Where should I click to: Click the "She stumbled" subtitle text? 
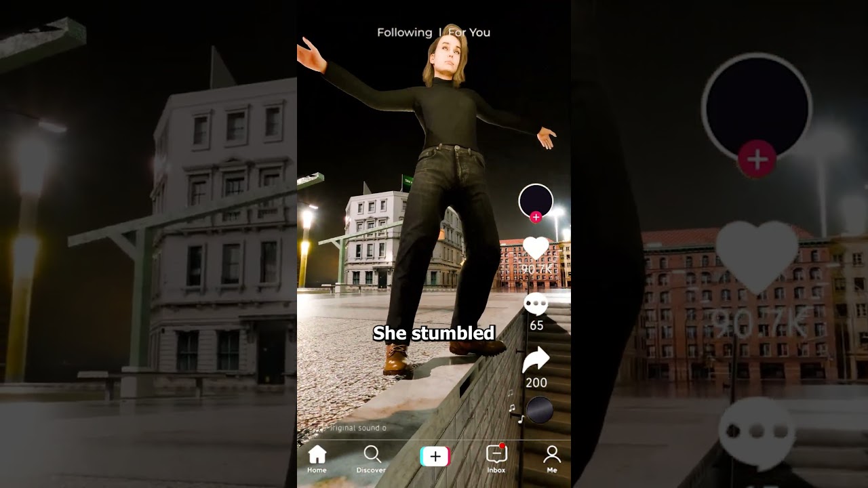coord(434,333)
